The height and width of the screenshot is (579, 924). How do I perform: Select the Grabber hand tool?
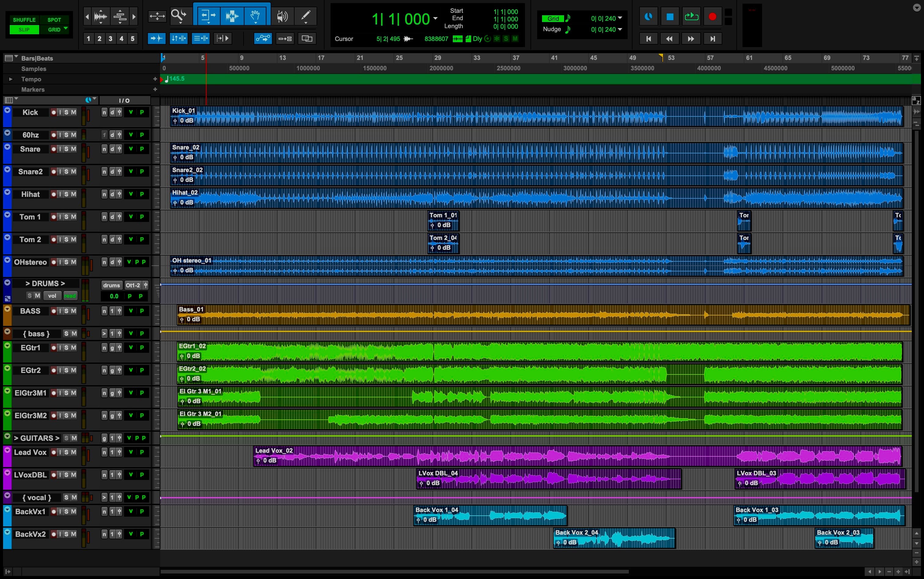pyautogui.click(x=255, y=16)
